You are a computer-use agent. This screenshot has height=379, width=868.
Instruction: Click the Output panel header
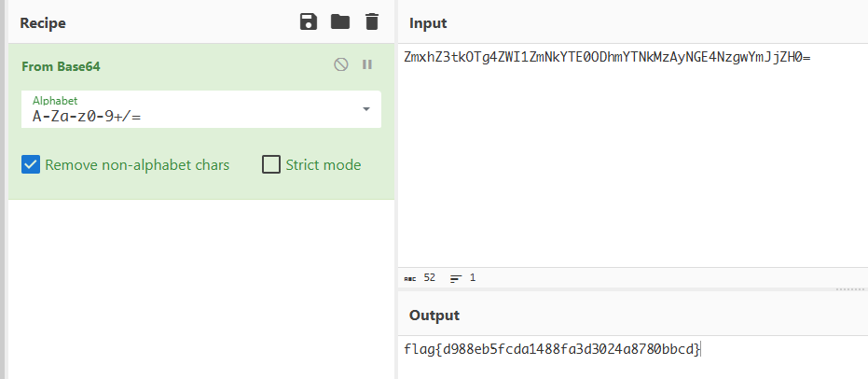point(434,316)
